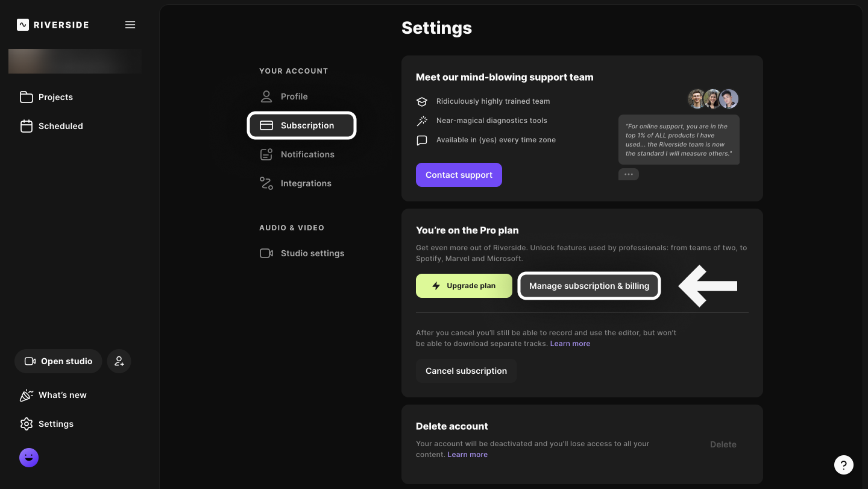This screenshot has height=489, width=868.
Task: Click the Upgrade plan button
Action: (x=464, y=285)
